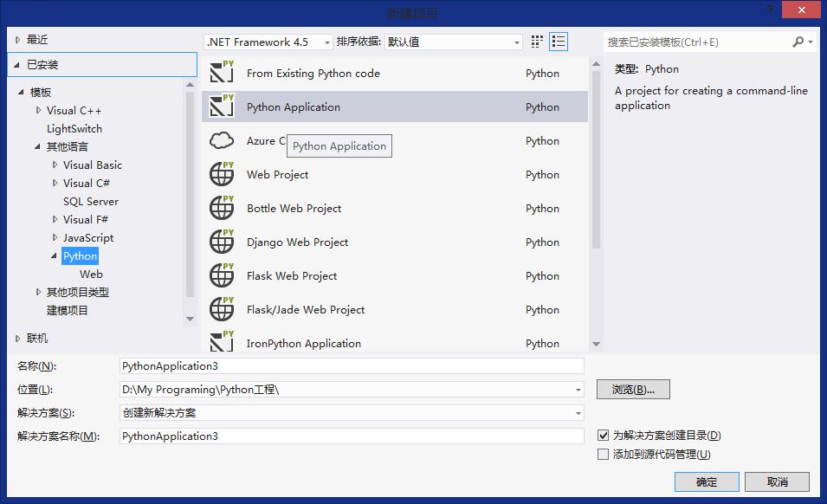
Task: Expand the Visual C++ tree node
Action: (38, 110)
